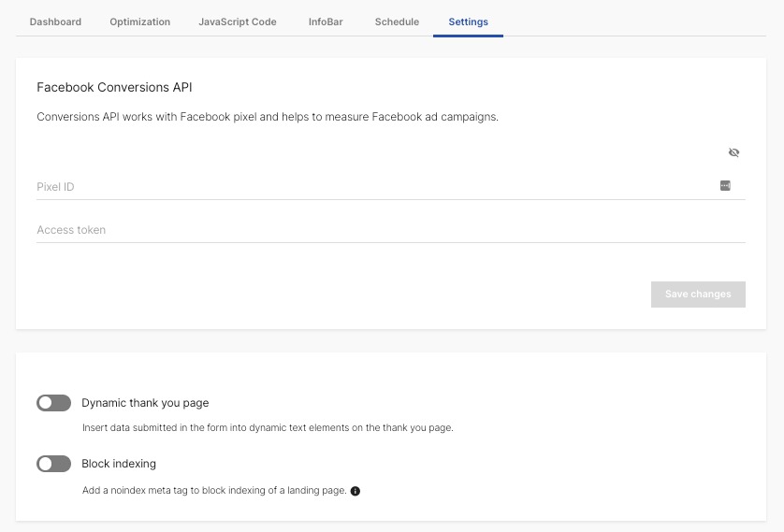Click the password manager icon in Pixel ID
Viewport: 784px width, 532px height.
725,186
